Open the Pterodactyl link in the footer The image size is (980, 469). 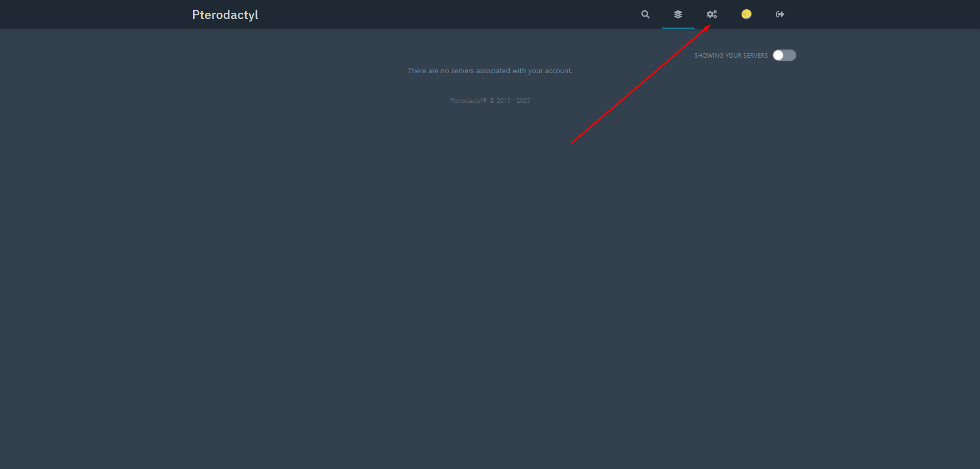point(466,101)
